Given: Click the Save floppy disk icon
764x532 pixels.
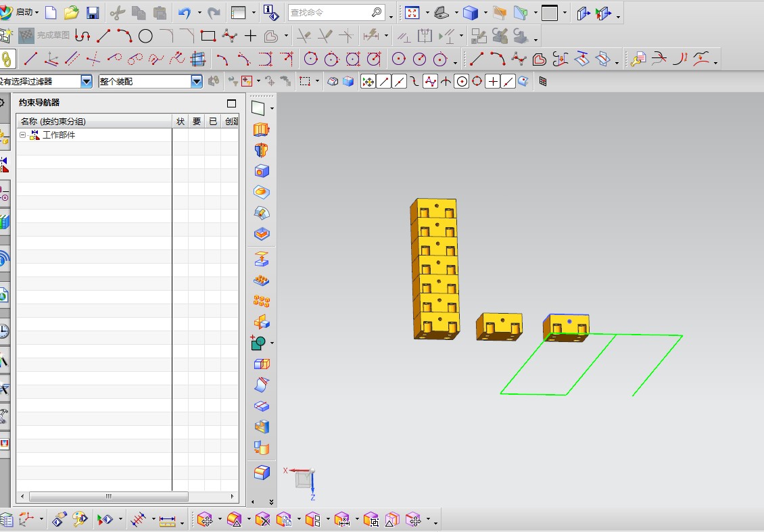Looking at the screenshot, I should (93, 13).
